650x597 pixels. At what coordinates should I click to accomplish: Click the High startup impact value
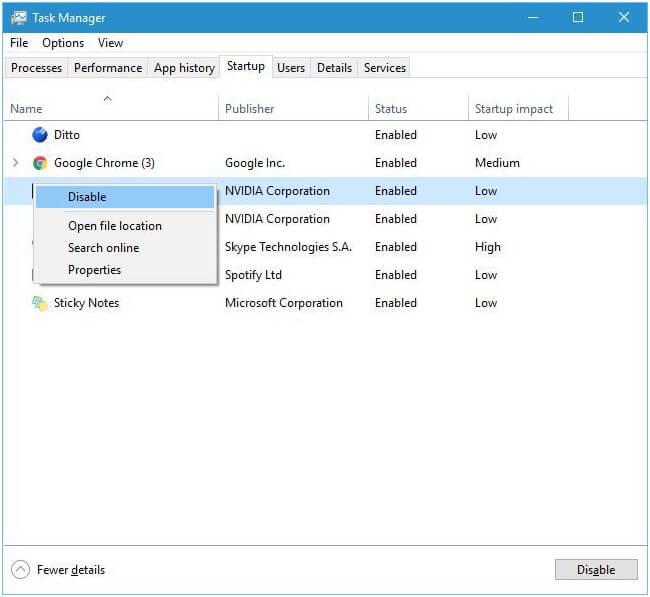point(488,247)
